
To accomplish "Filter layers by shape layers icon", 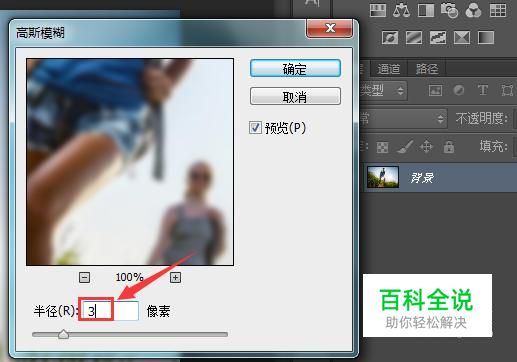I will click(x=507, y=90).
